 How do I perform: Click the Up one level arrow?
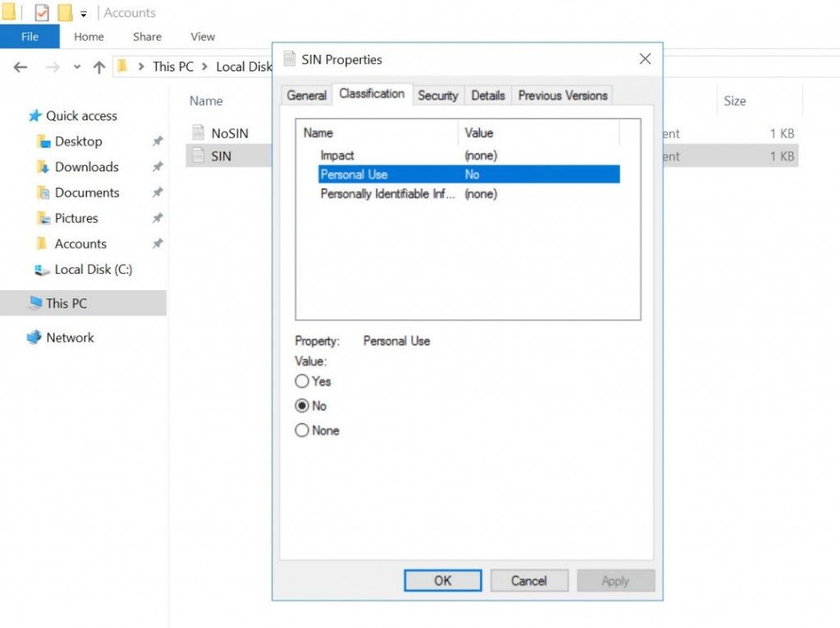(99, 67)
